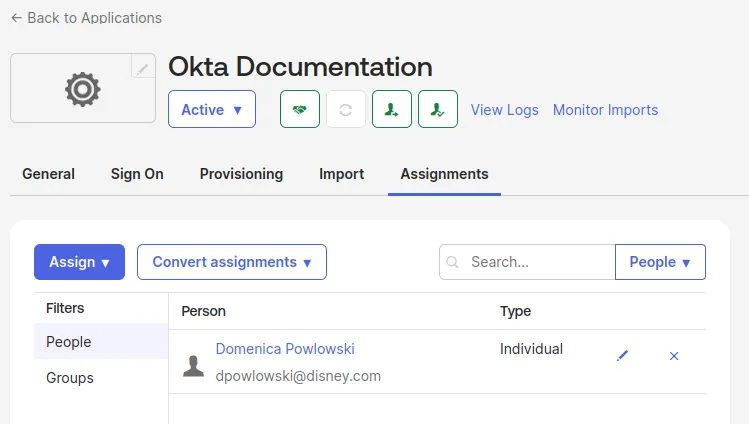This screenshot has height=424, width=749.
Task: Switch to the Sign On tab
Action: tap(137, 174)
